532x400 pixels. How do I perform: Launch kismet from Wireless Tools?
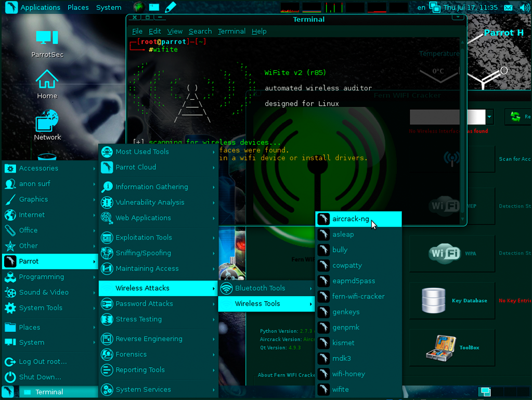tap(359, 343)
